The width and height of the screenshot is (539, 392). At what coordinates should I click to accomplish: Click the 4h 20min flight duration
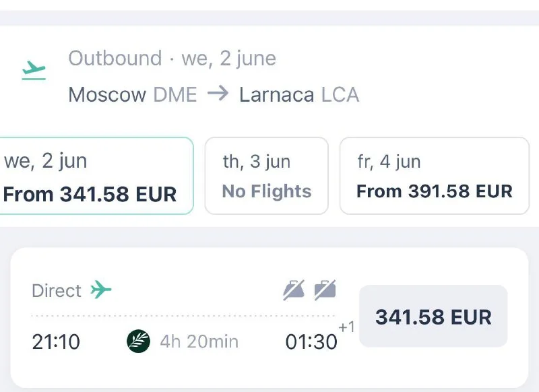tap(199, 341)
